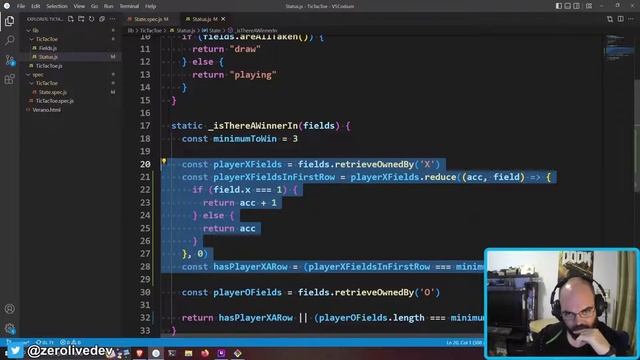Open the Search view in activity bar
This screenshot has width=640, height=360.
(x=9, y=40)
